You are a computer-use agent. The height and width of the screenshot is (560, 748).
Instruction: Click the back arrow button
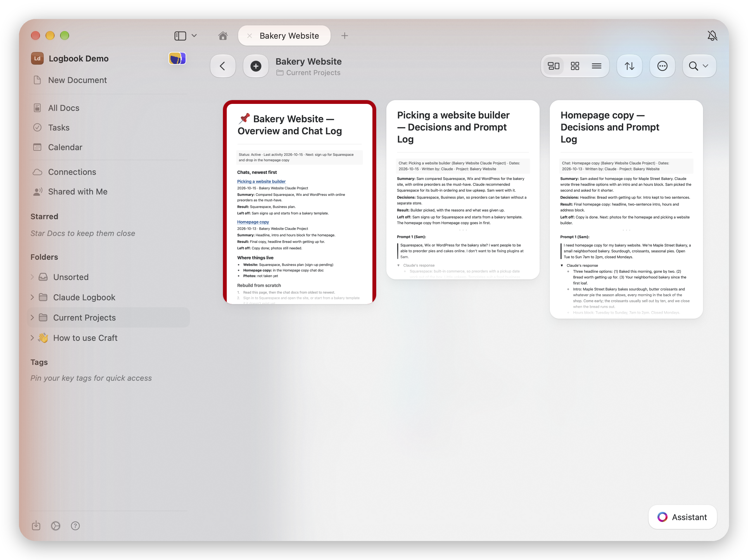[x=223, y=66]
